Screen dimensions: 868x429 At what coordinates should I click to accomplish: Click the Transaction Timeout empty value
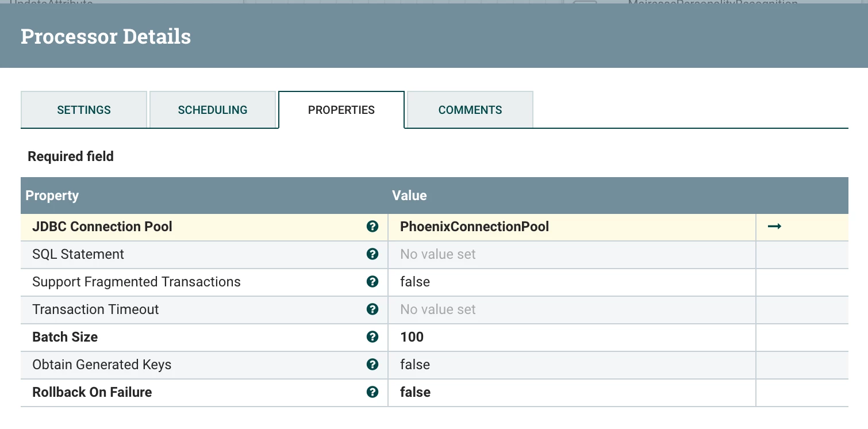point(572,309)
